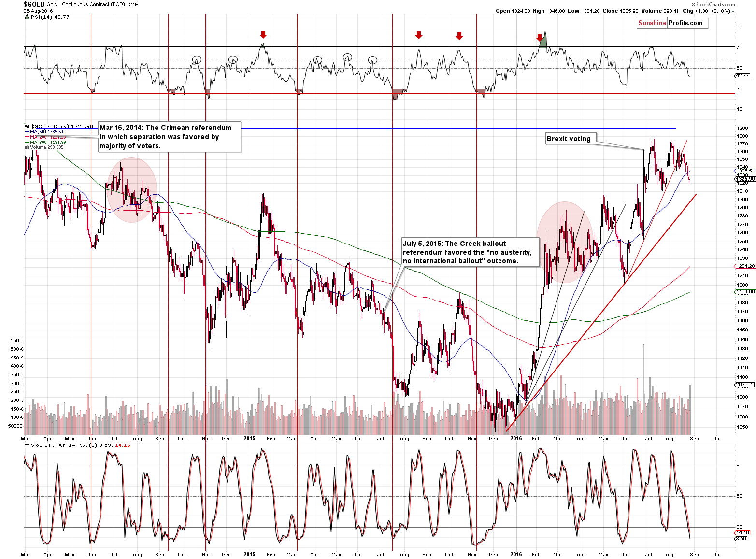Click the candlestick icon beside $GOLD (Daily)

coord(28,127)
